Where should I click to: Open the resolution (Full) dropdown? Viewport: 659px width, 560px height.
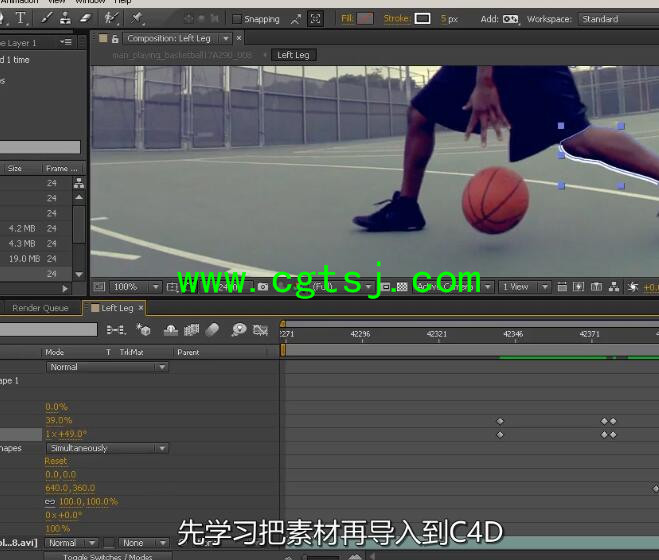341,287
